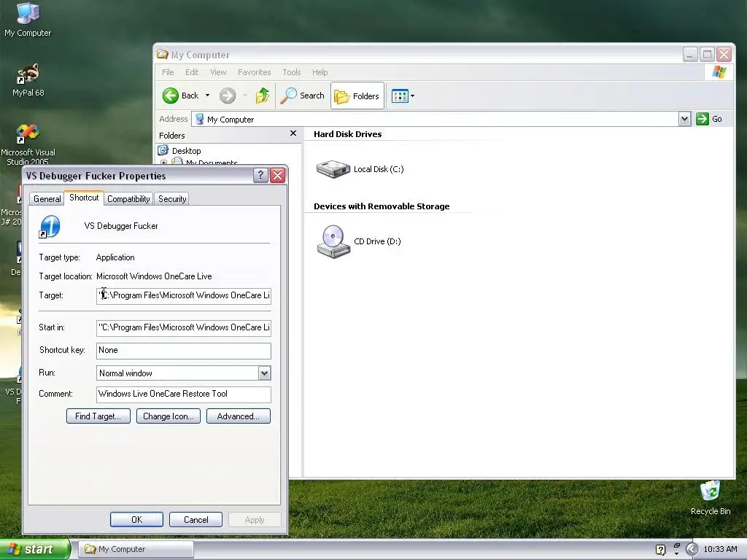
Task: Click the Find Target button
Action: [x=98, y=416]
